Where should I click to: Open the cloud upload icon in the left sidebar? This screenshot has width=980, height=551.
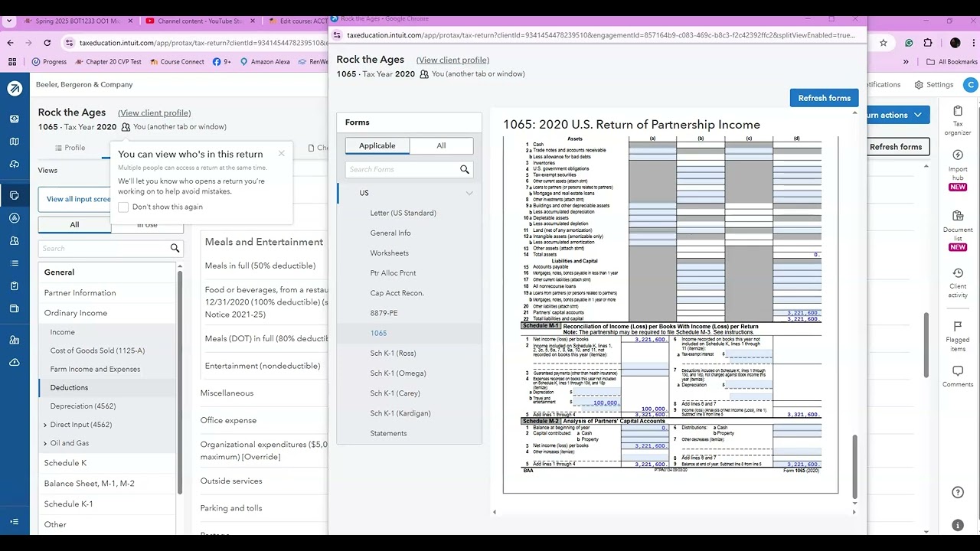coord(15,165)
